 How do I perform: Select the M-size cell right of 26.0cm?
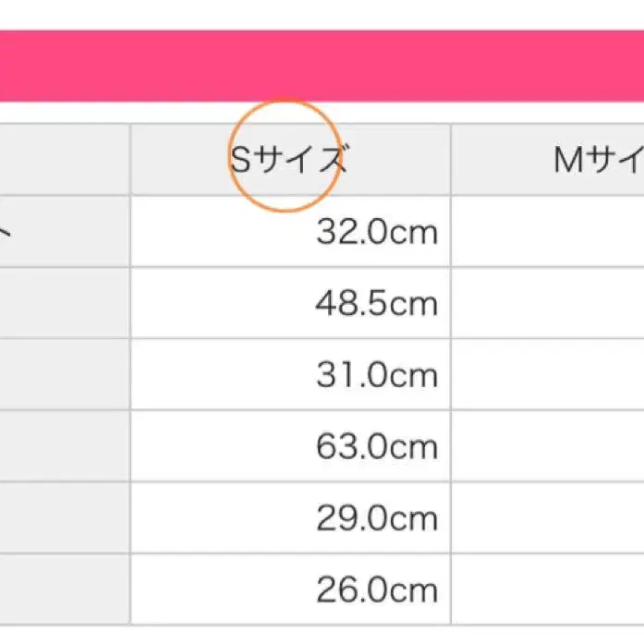(x=548, y=589)
